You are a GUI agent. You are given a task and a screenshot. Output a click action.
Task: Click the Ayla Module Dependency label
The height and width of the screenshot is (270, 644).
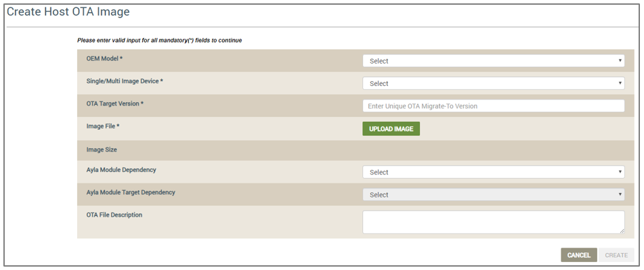[x=121, y=169]
